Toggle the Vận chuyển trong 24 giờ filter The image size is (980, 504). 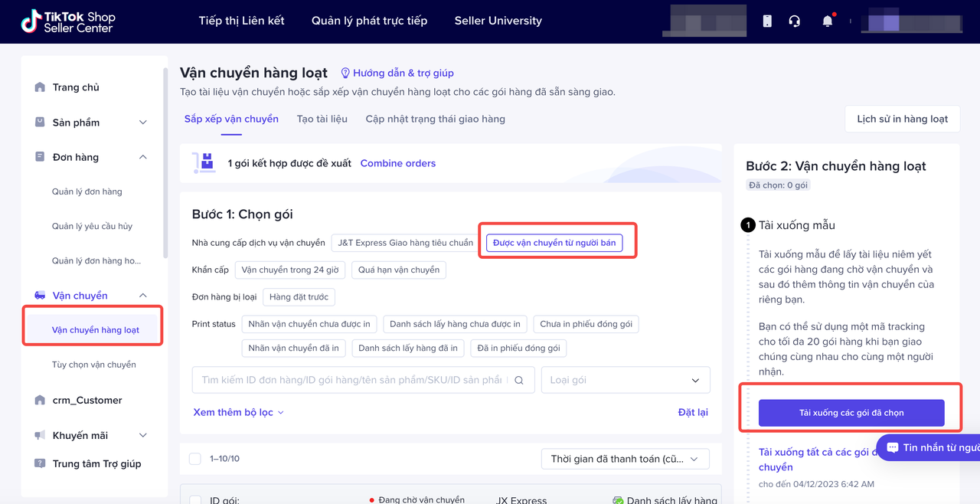(x=289, y=270)
